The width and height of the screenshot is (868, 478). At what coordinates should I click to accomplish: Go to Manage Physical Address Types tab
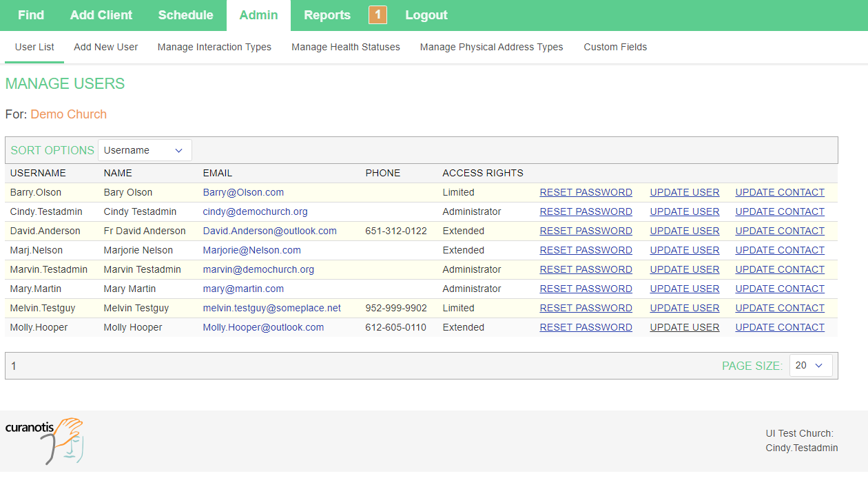coord(491,47)
